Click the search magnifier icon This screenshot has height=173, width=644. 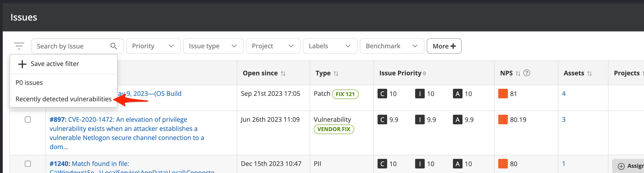point(113,46)
